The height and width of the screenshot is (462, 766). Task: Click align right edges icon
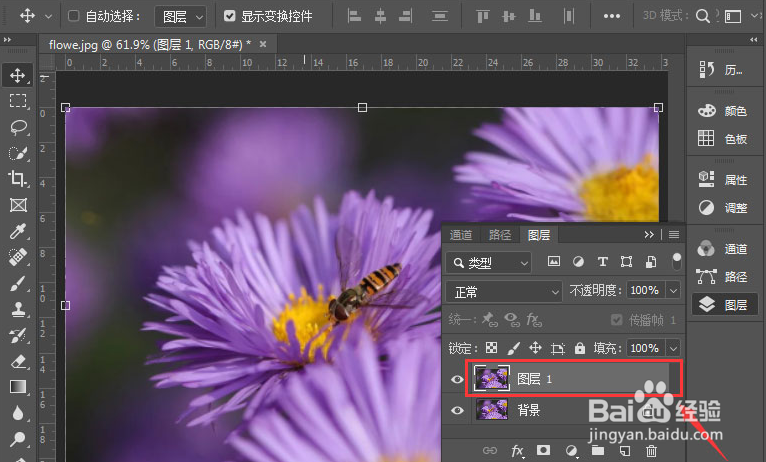405,16
